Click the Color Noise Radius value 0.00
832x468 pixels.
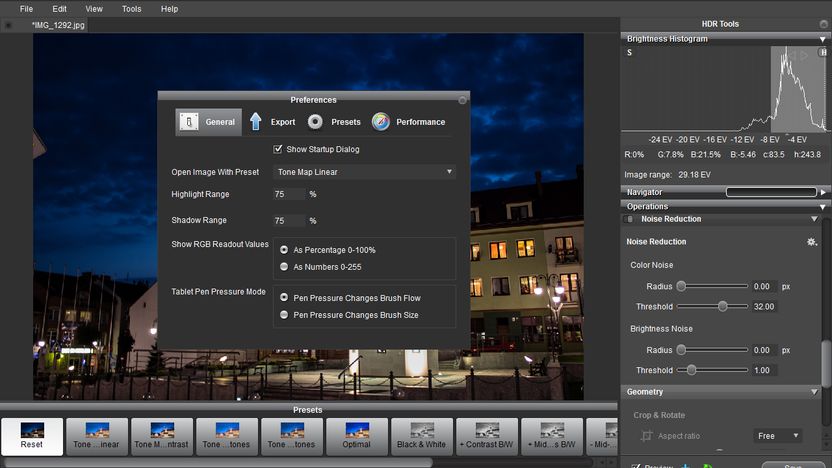[x=764, y=286]
